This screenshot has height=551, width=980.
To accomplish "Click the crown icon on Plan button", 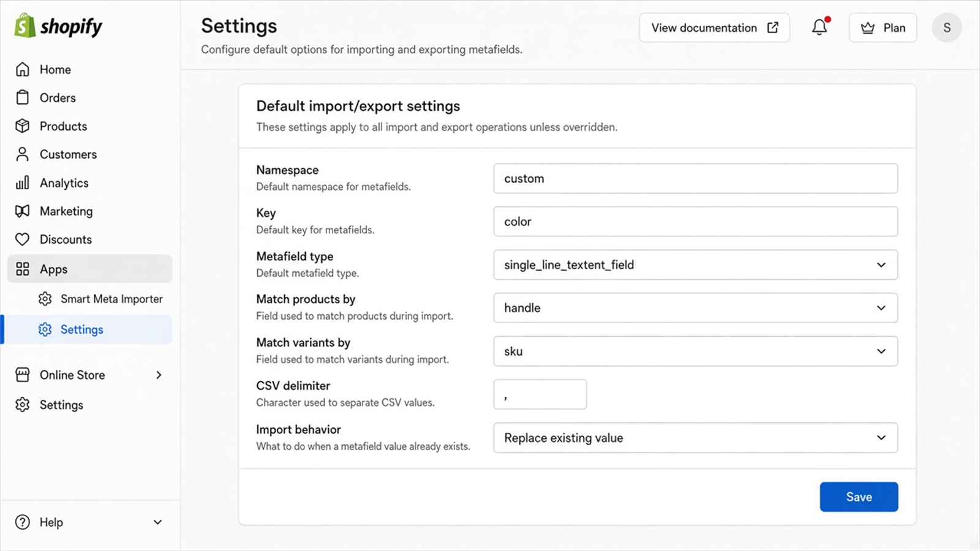I will (x=868, y=28).
